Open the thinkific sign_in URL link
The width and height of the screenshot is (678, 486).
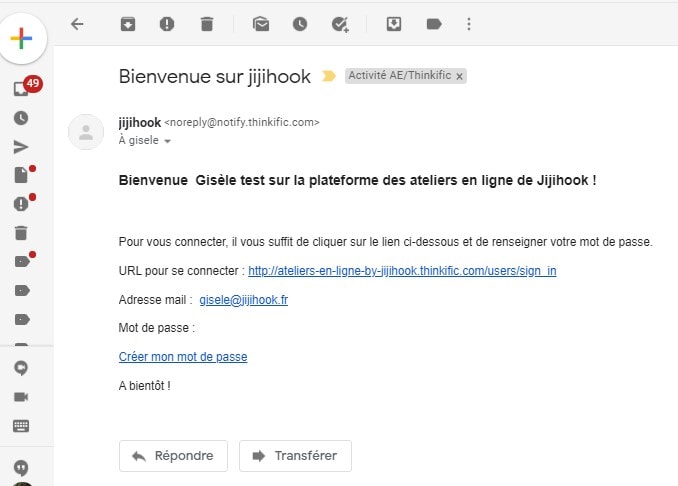click(402, 271)
